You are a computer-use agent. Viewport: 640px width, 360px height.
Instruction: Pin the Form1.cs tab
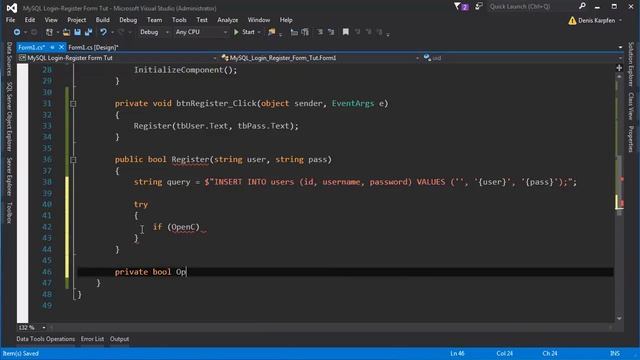click(x=52, y=47)
